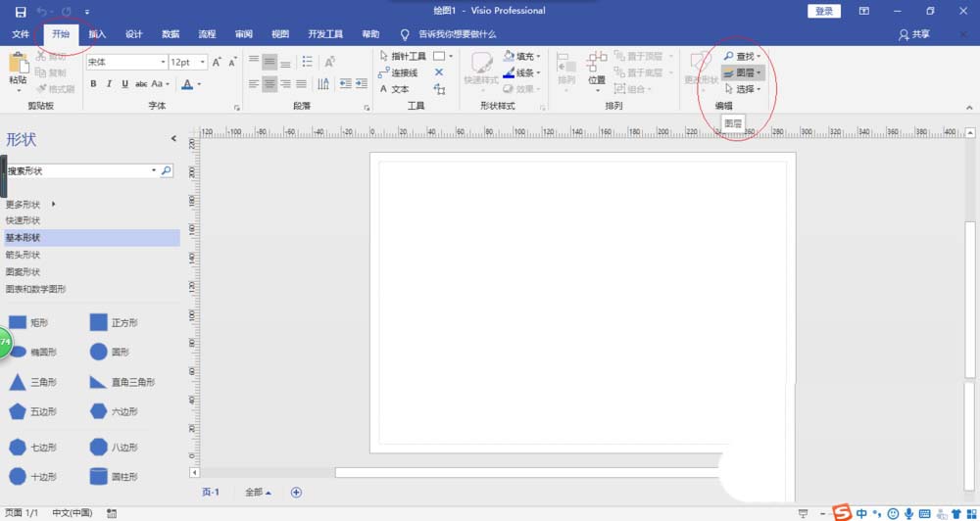Toggle Underline formatting

click(x=125, y=83)
